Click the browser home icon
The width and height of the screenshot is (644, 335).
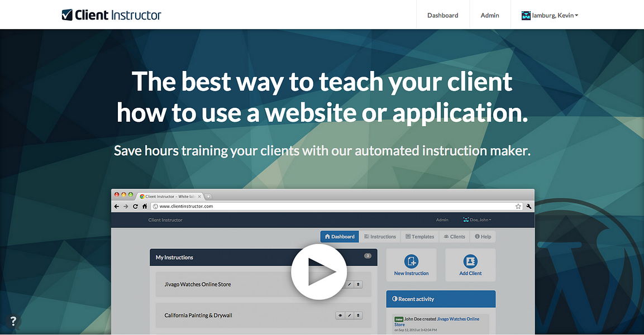[144, 206]
